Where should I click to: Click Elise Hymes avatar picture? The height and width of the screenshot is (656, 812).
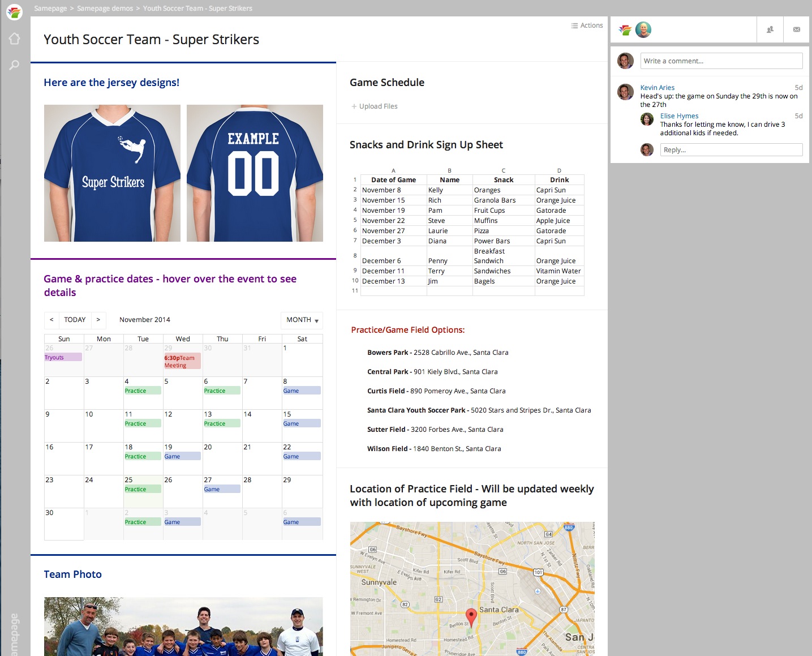647,119
